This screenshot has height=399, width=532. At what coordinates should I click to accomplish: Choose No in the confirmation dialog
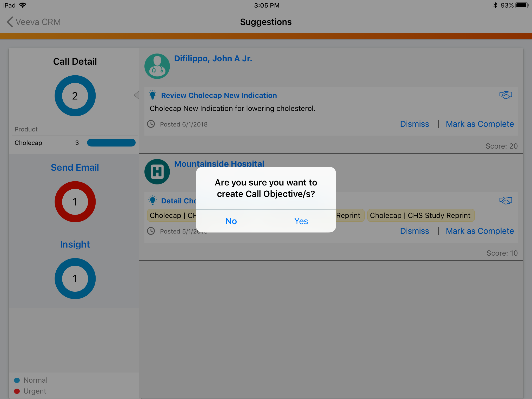(231, 221)
